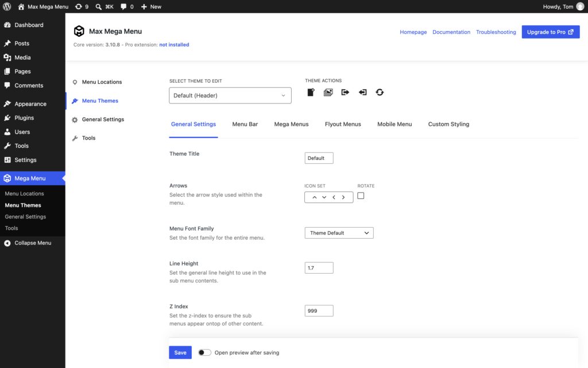The image size is (588, 368).
Task: Toggle Open preview after saving switch
Action: coord(204,352)
